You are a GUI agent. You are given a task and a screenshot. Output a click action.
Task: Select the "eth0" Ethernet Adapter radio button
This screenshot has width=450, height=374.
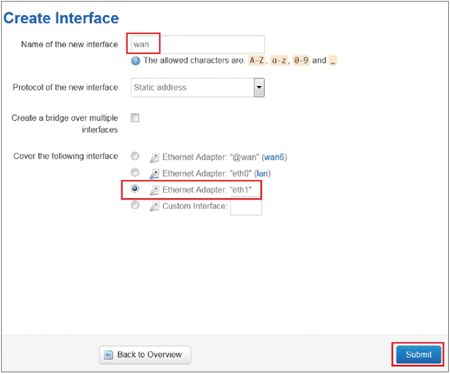(x=135, y=172)
